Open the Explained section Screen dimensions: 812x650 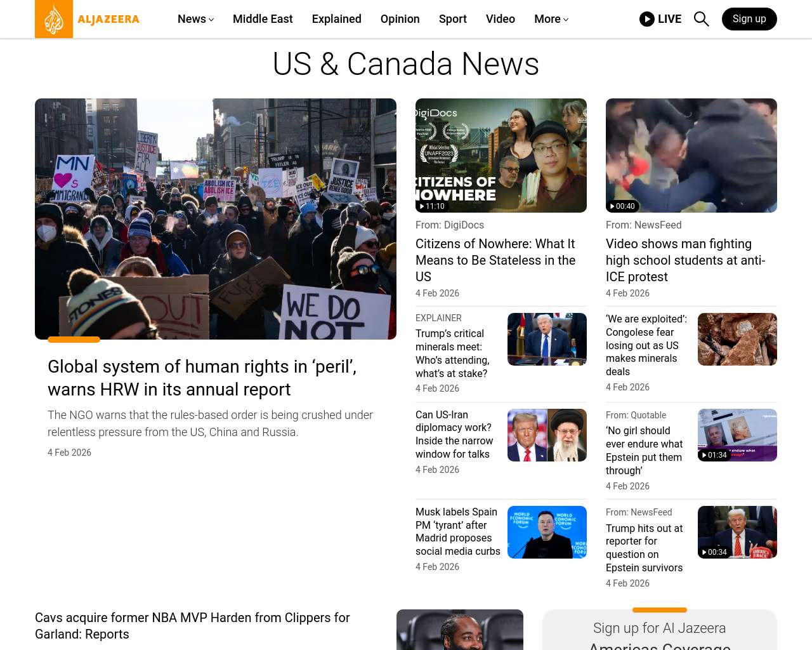[337, 19]
